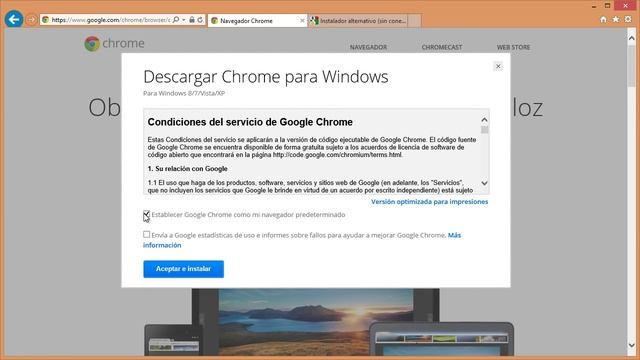
Task: Click the main page scrollbar thumb
Action: [x=631, y=65]
